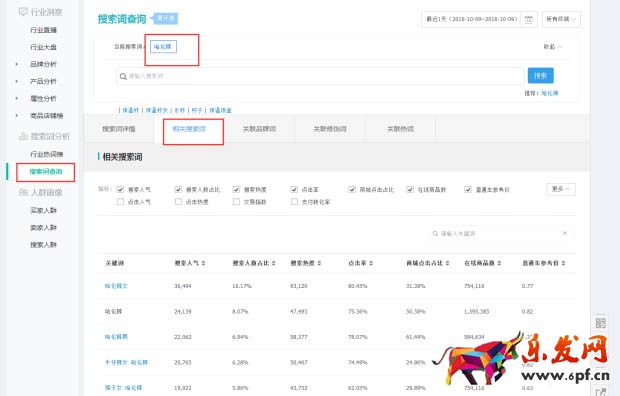
Task: Click the magnifier icon in main search box
Action: click(x=123, y=76)
